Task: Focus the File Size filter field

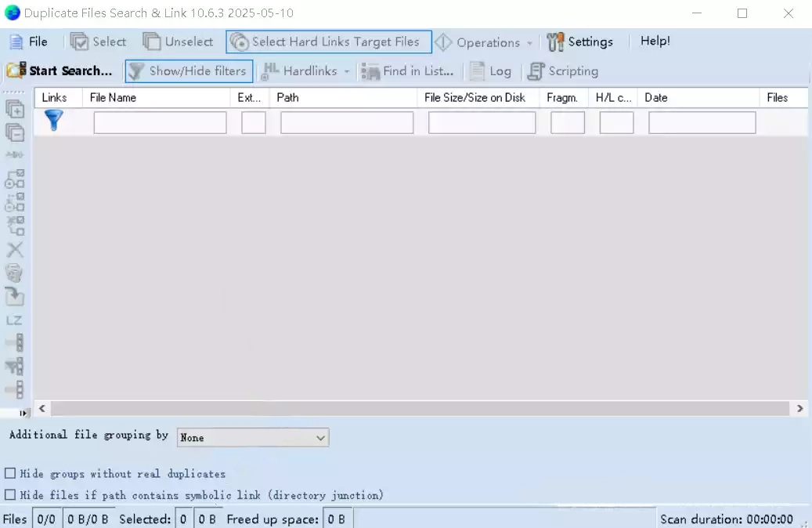Action: point(482,123)
